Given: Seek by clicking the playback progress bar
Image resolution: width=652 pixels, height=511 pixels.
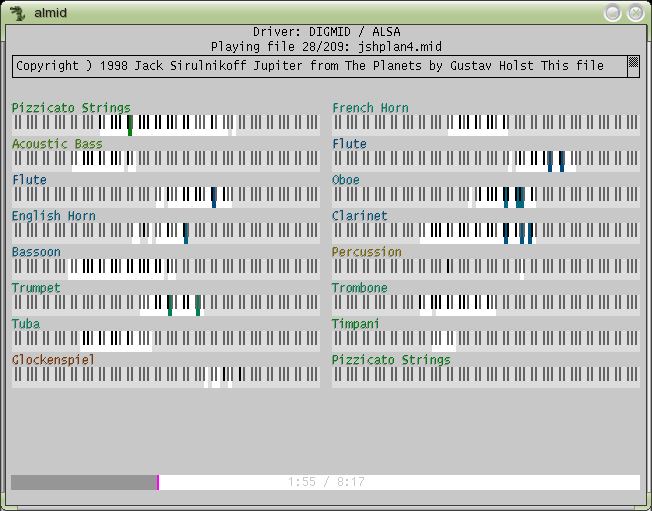Looking at the screenshot, I should (x=400, y=482).
